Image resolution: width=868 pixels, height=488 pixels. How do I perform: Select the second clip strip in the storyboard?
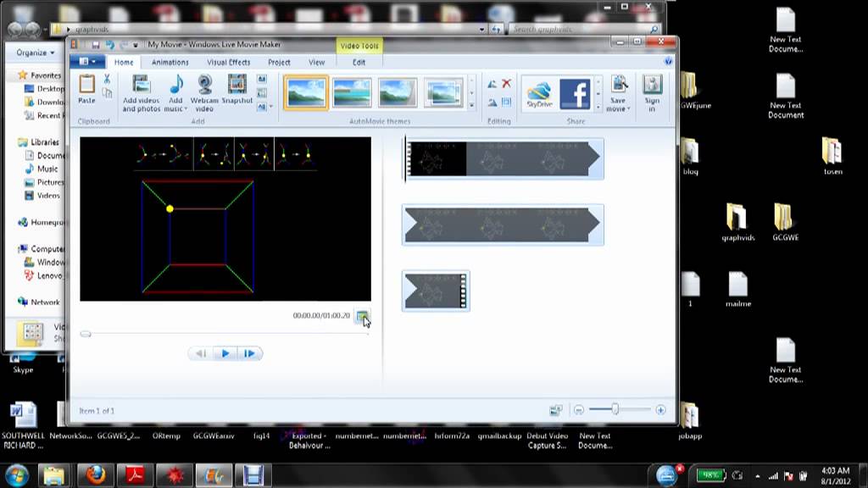coord(503,225)
